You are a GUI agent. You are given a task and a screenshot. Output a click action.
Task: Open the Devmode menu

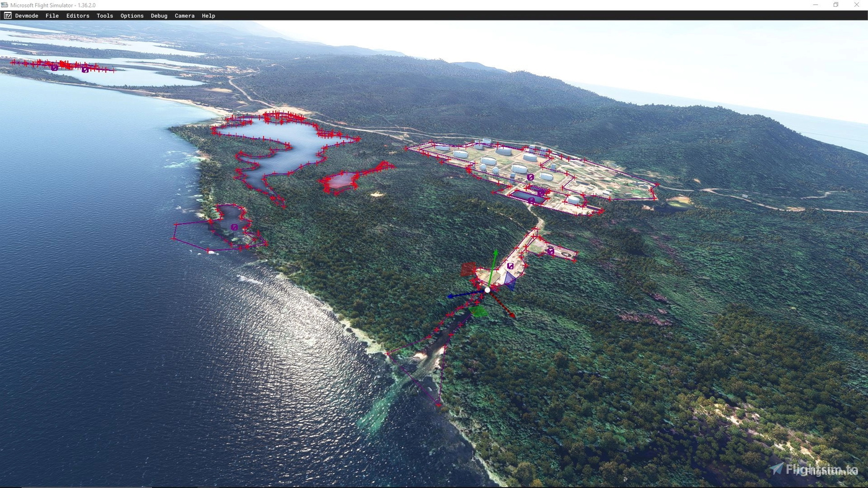26,16
